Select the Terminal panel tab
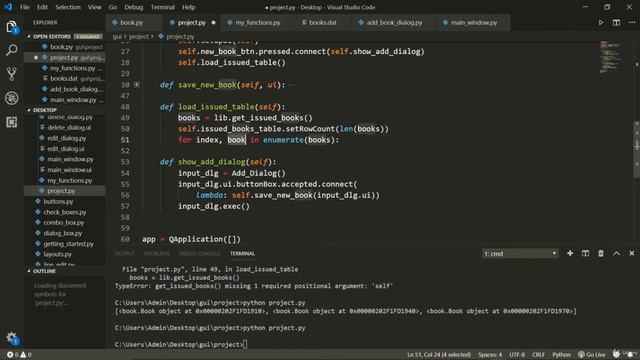This screenshot has height=360, width=640. pos(242,253)
